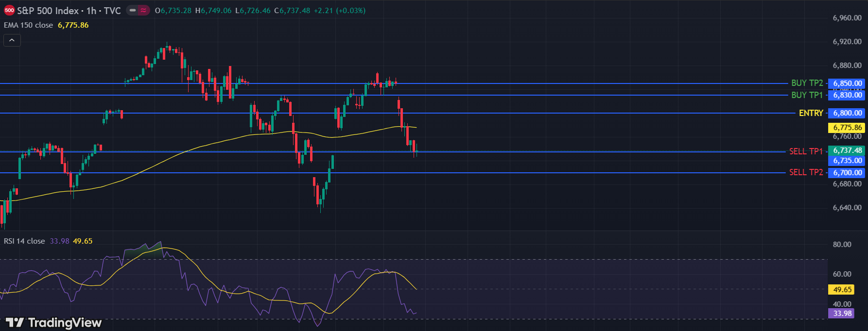Click the BUY TP2 line label

click(807, 83)
